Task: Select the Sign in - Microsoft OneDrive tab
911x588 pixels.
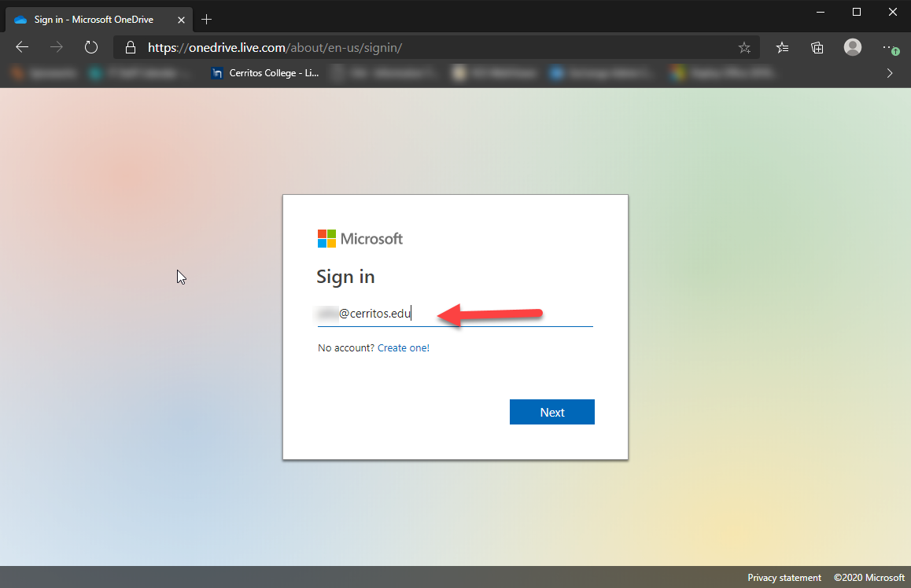Action: pyautogui.click(x=99, y=20)
